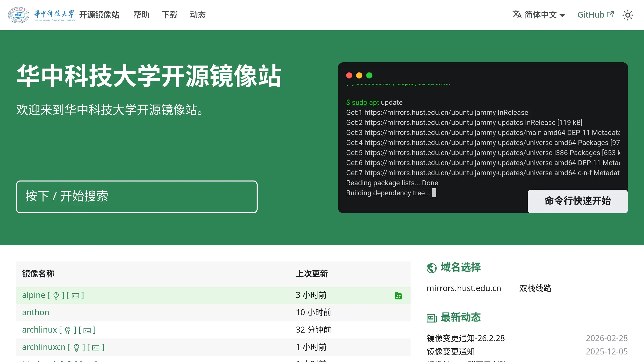Open the 帮助 menu item
The image size is (644, 362).
(x=141, y=15)
